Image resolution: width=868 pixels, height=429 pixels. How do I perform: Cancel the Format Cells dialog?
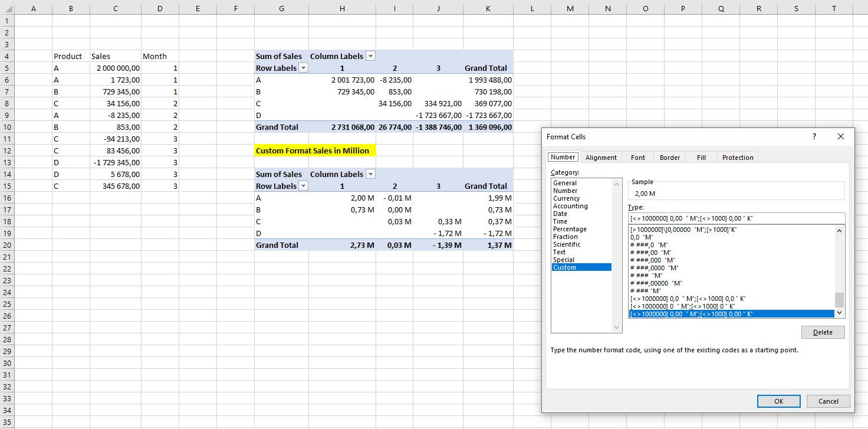(x=828, y=401)
